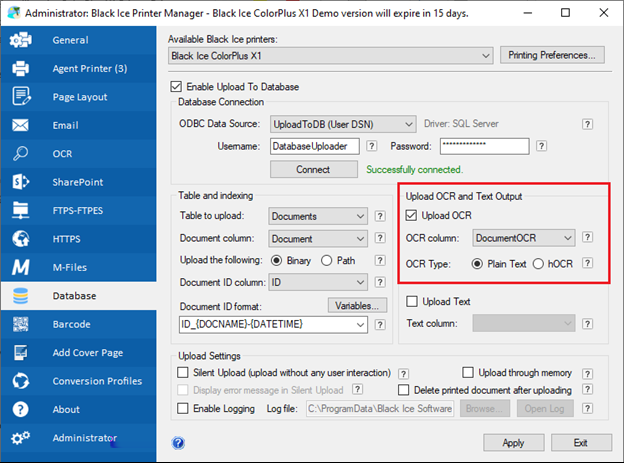This screenshot has height=463, width=624.
Task: Click the M-Files icon in sidebar
Action: point(21,268)
